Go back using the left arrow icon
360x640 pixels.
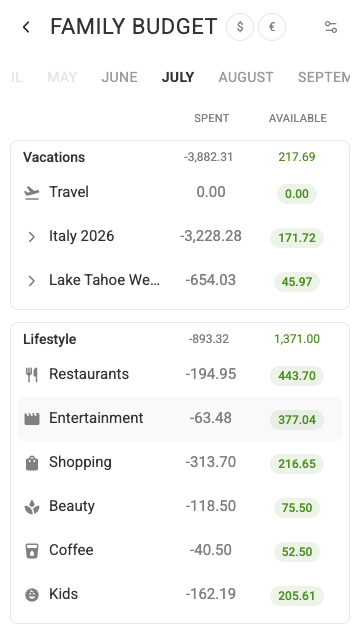(x=26, y=27)
